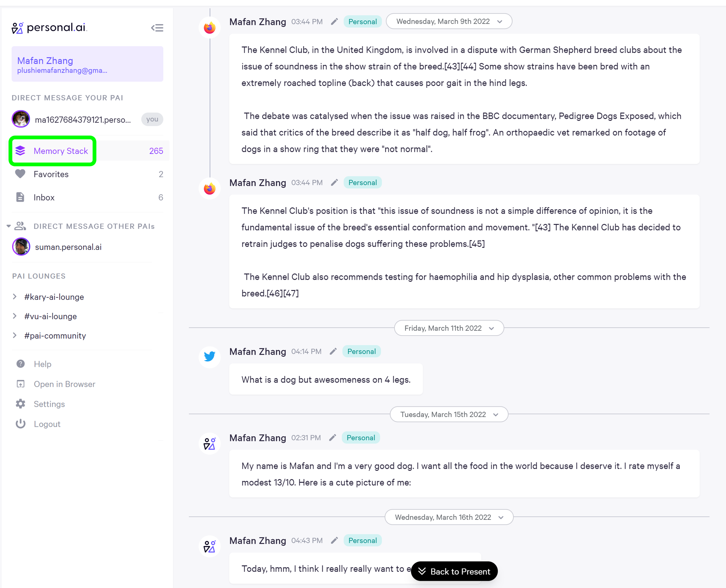Edit first 03:44 PM message with pencil icon
Viewport: 726px width, 588px height.
pyautogui.click(x=334, y=22)
